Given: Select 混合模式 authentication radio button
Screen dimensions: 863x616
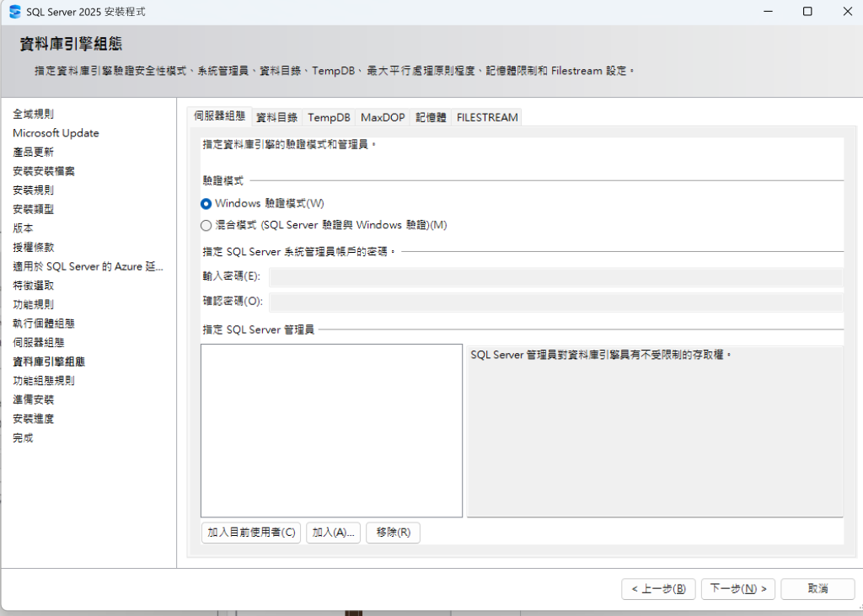Looking at the screenshot, I should point(206,225).
